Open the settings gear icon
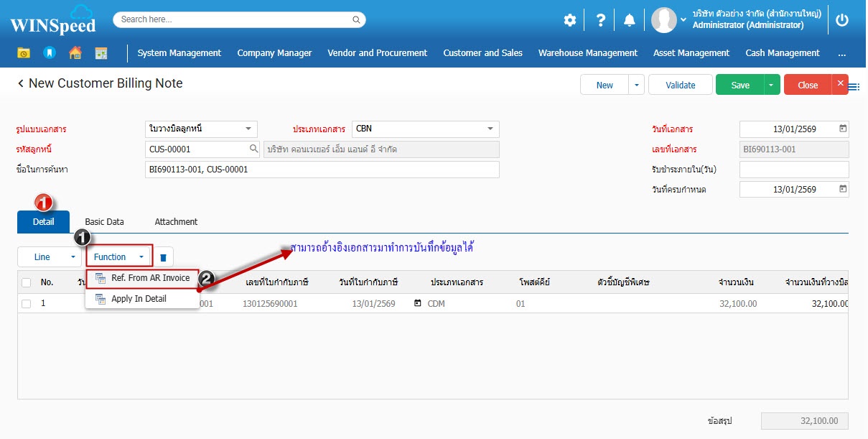 click(569, 20)
